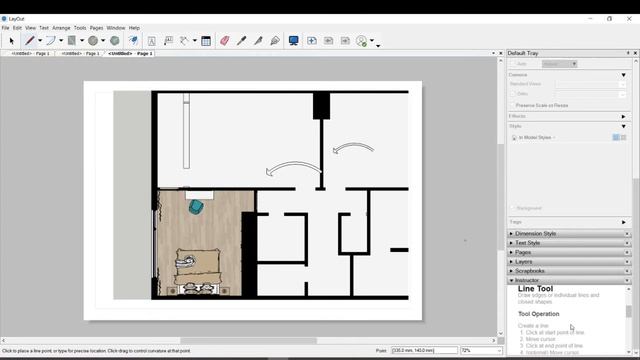
Task: Open the In Model Styles list dropdown
Action: tap(554, 138)
